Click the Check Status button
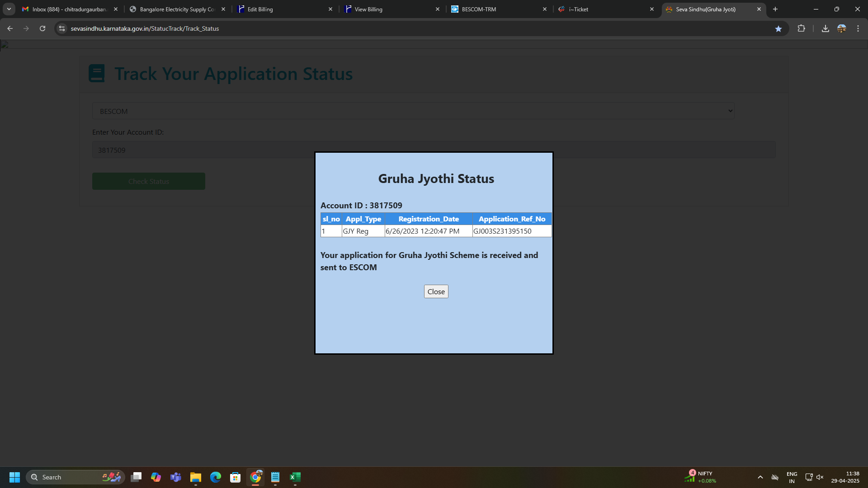 click(x=149, y=181)
